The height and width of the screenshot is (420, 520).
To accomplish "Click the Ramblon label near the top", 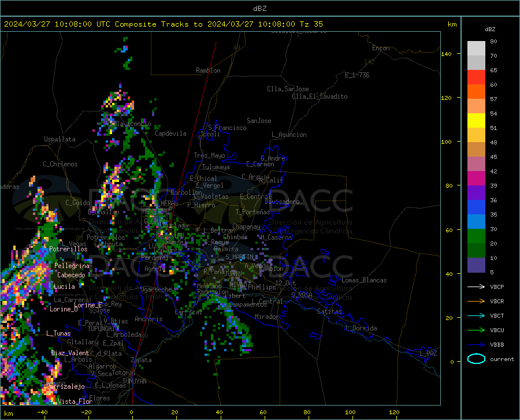I will tap(208, 70).
